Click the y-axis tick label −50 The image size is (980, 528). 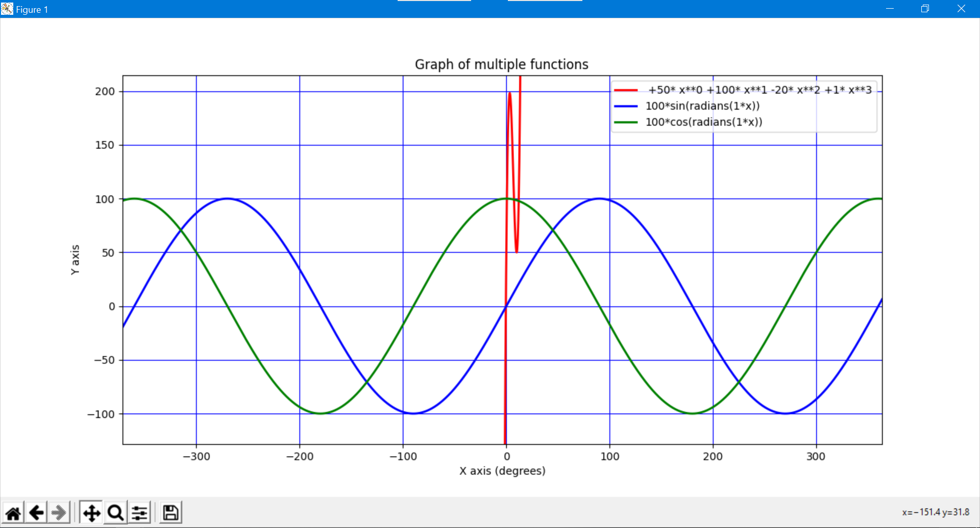tap(104, 360)
